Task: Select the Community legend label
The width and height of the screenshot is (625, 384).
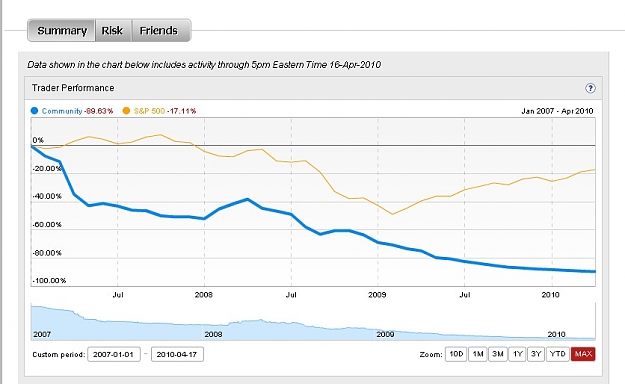Action: click(62, 111)
